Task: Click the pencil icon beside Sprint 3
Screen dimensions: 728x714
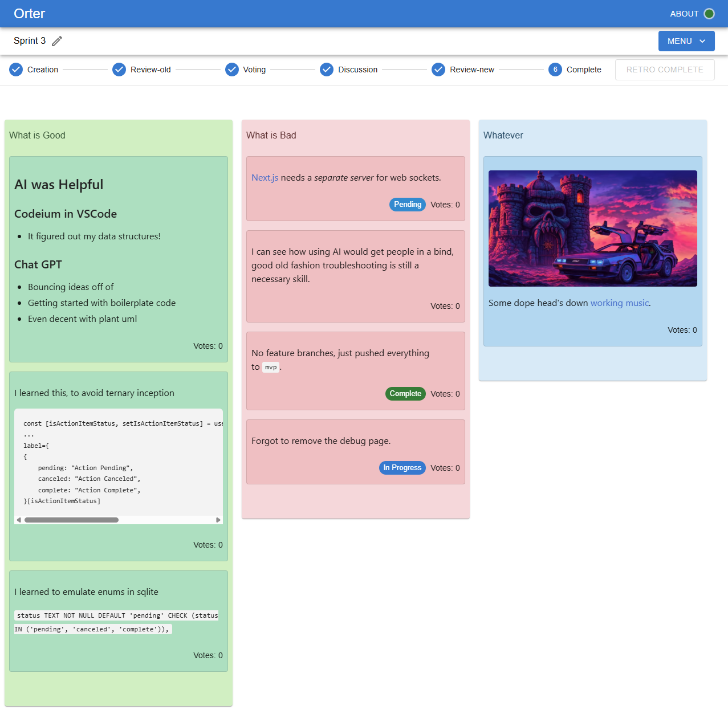Action: tap(56, 40)
